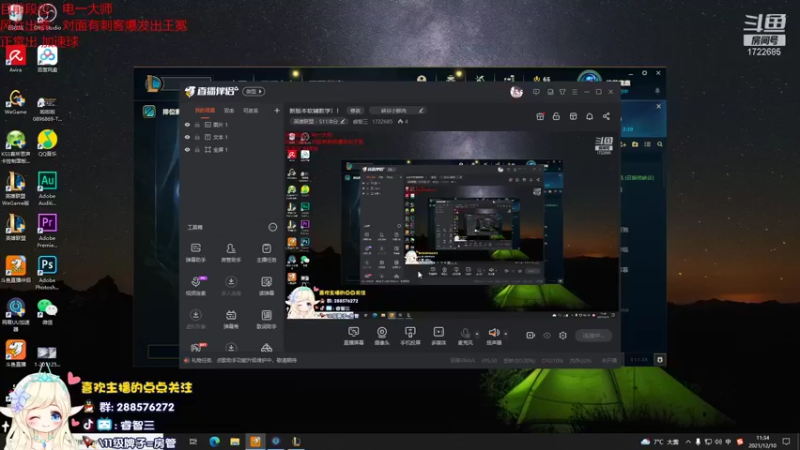The height and width of the screenshot is (450, 800).
Task: Open Adobe Audition desktop shortcut
Action: (47, 188)
